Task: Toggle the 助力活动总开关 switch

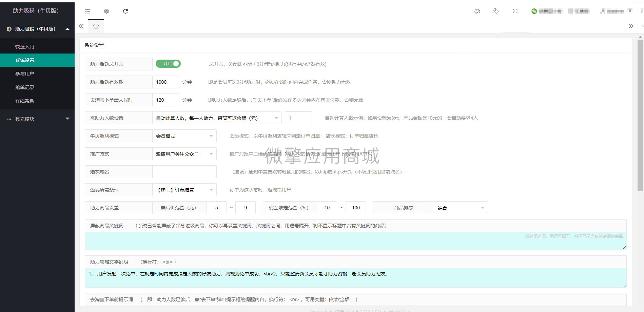Action: click(168, 64)
